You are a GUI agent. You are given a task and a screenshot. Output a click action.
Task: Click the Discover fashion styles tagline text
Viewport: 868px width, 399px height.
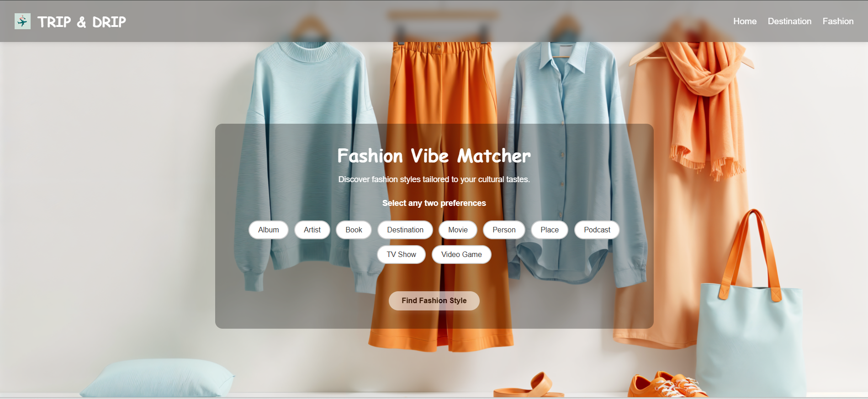434,179
